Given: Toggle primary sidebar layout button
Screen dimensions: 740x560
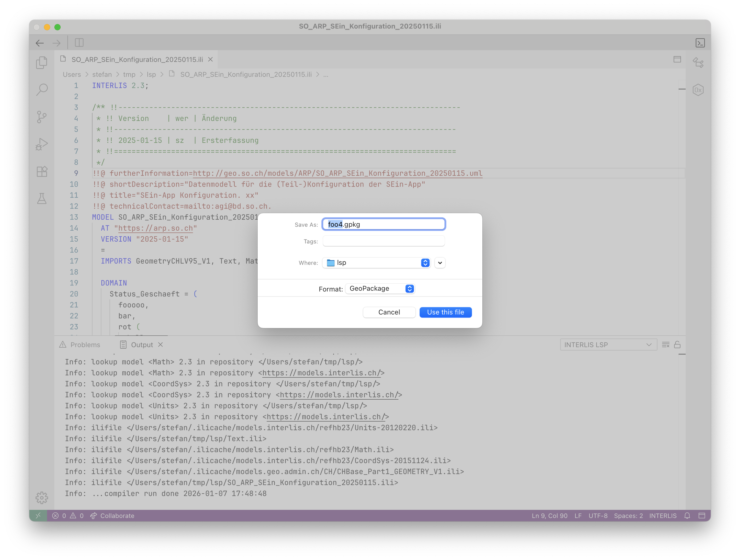Looking at the screenshot, I should (x=79, y=43).
